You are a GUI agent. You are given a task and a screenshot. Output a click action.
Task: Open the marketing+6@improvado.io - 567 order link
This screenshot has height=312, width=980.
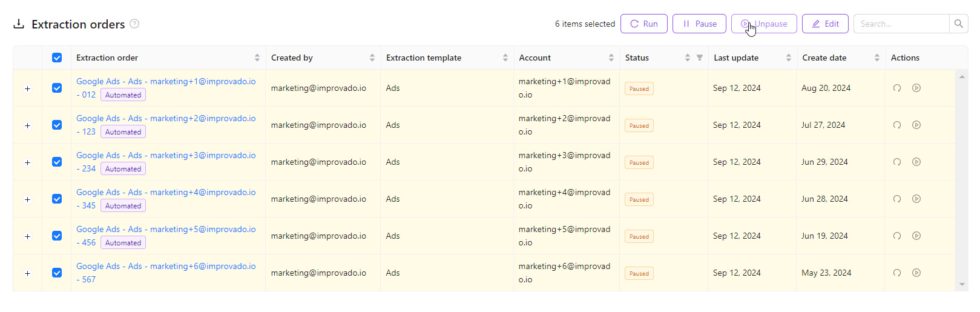click(x=166, y=266)
